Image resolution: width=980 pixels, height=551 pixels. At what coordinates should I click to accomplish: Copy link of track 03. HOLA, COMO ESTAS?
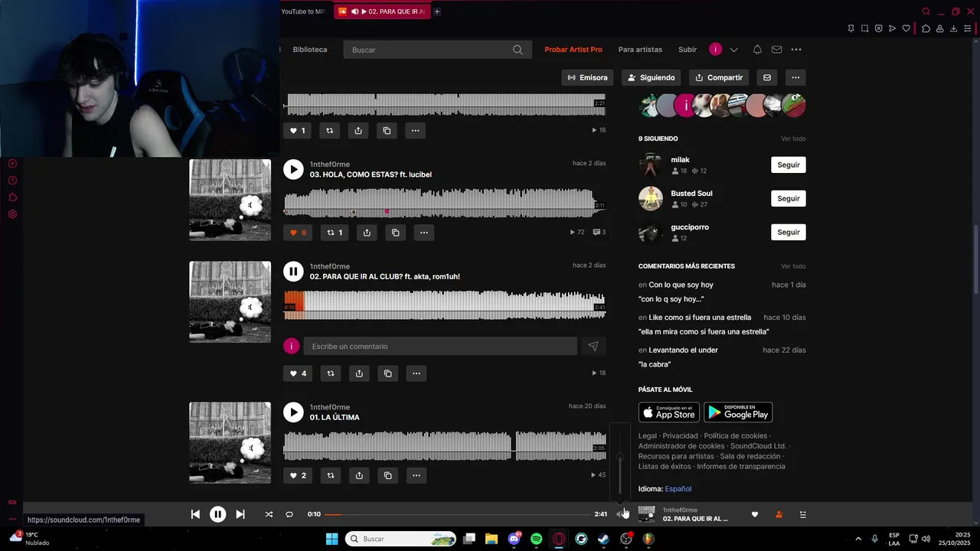(395, 232)
